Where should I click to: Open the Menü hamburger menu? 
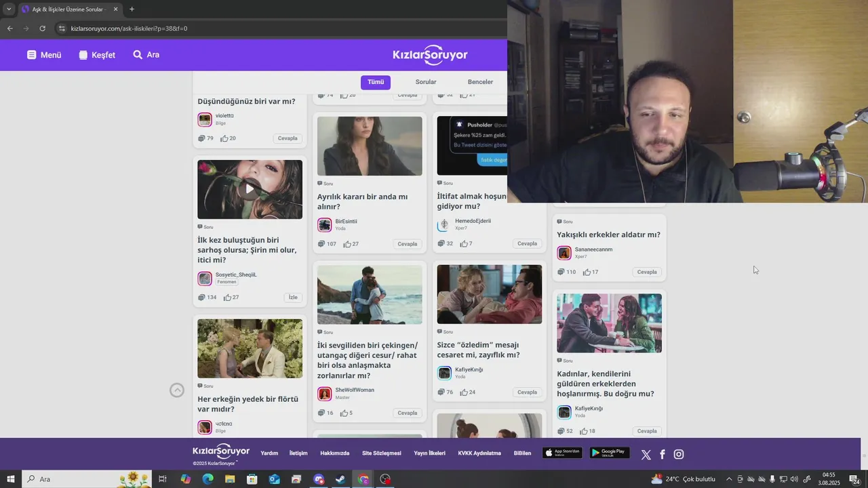(x=44, y=55)
